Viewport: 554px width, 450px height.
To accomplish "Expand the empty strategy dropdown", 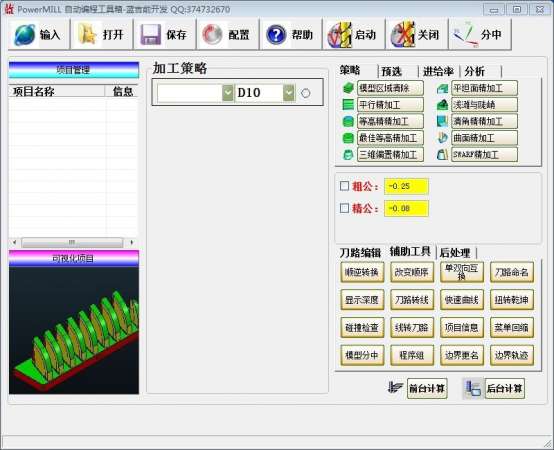I will 228,93.
